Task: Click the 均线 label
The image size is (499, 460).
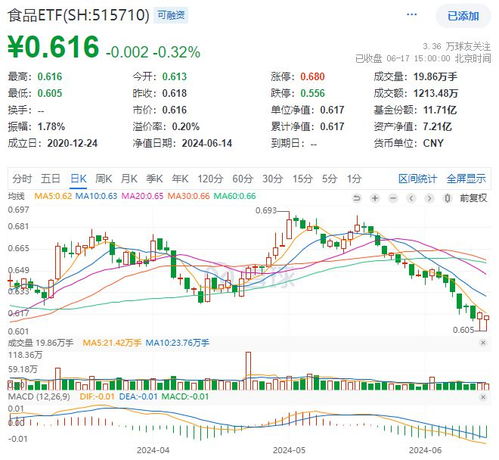Action: pos(16,196)
